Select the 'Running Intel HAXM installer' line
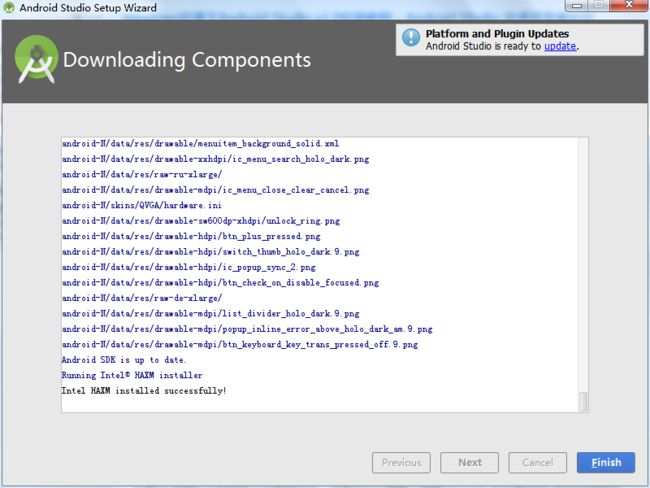 click(x=132, y=375)
